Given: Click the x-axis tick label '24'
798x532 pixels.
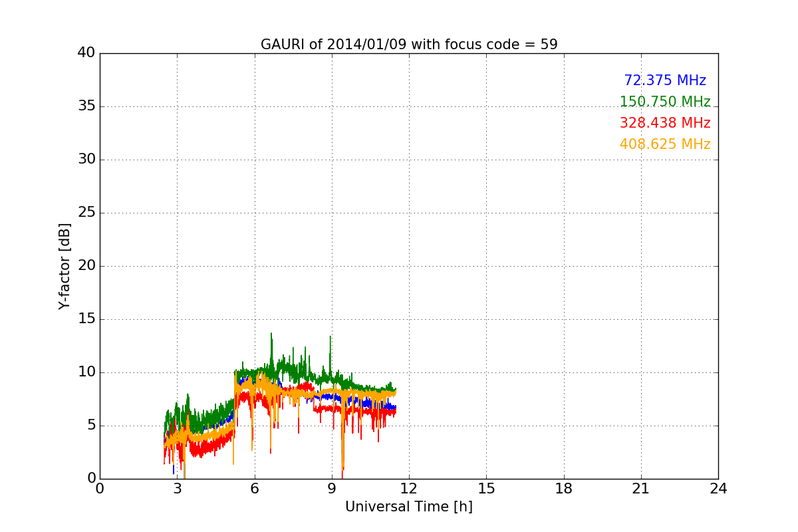Looking at the screenshot, I should pos(718,489).
